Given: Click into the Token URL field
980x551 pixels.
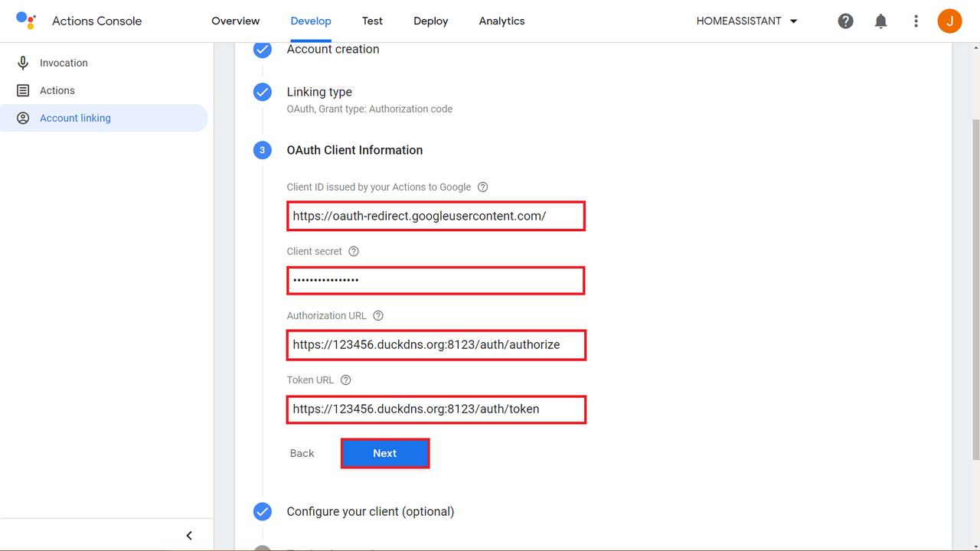Looking at the screenshot, I should [x=436, y=409].
